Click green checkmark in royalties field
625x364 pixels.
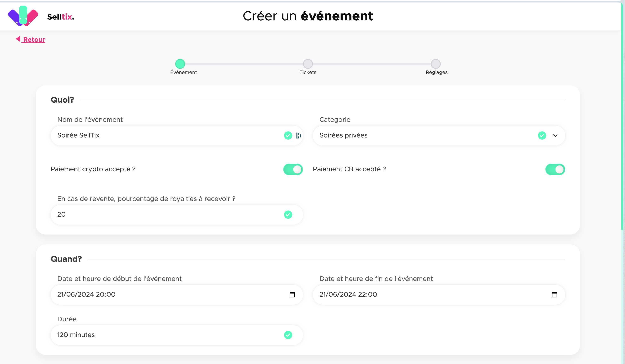(x=288, y=215)
